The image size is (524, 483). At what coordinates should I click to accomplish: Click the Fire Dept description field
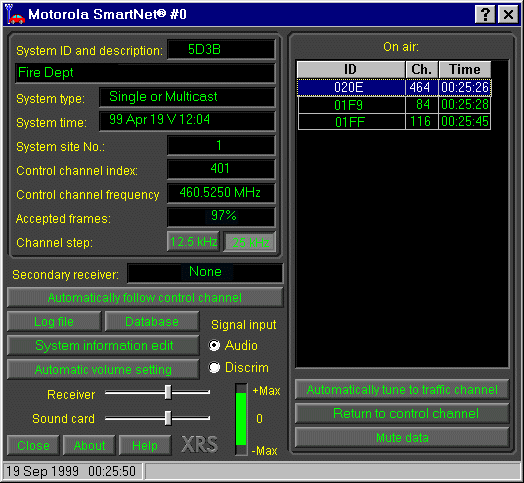point(145,73)
